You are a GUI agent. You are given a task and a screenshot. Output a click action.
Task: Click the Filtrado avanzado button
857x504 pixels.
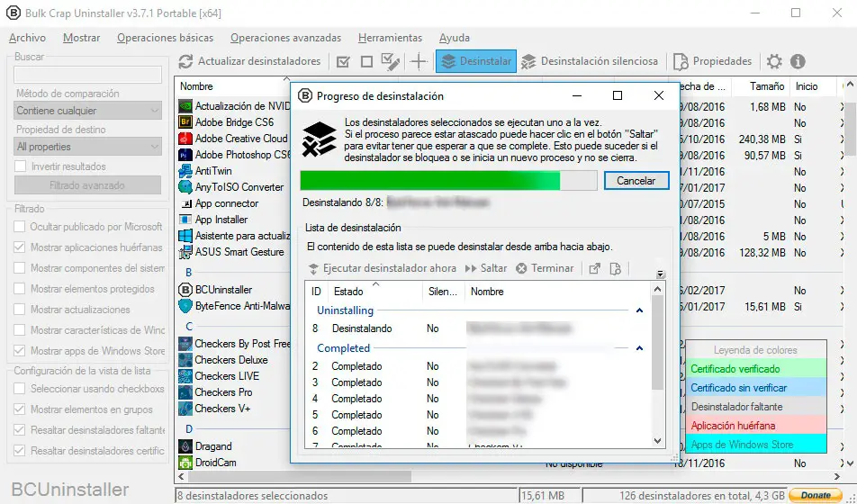(87, 185)
